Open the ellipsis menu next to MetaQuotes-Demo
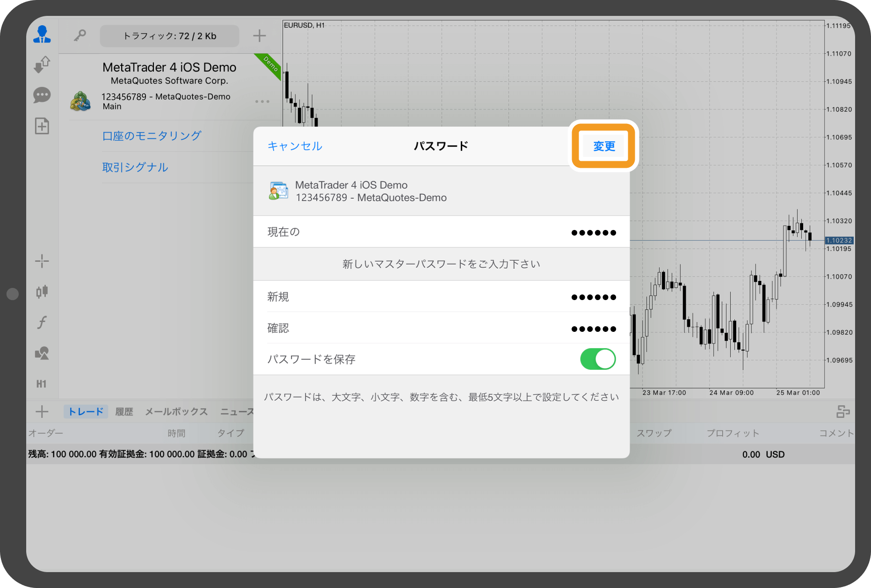Screen dimensions: 871x588 pyautogui.click(x=262, y=101)
